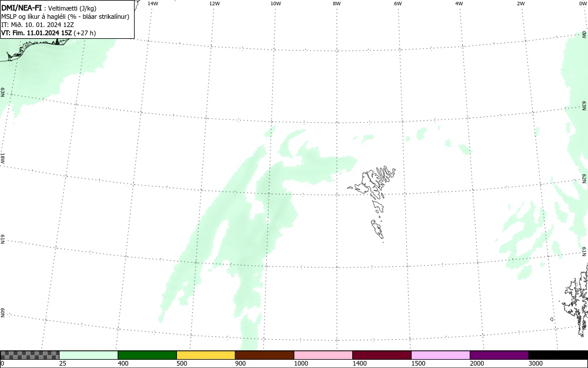Viewport: 588px width, 368px height.
Task: Select the pink 1000–1400 legend swatch
Action: pyautogui.click(x=323, y=355)
